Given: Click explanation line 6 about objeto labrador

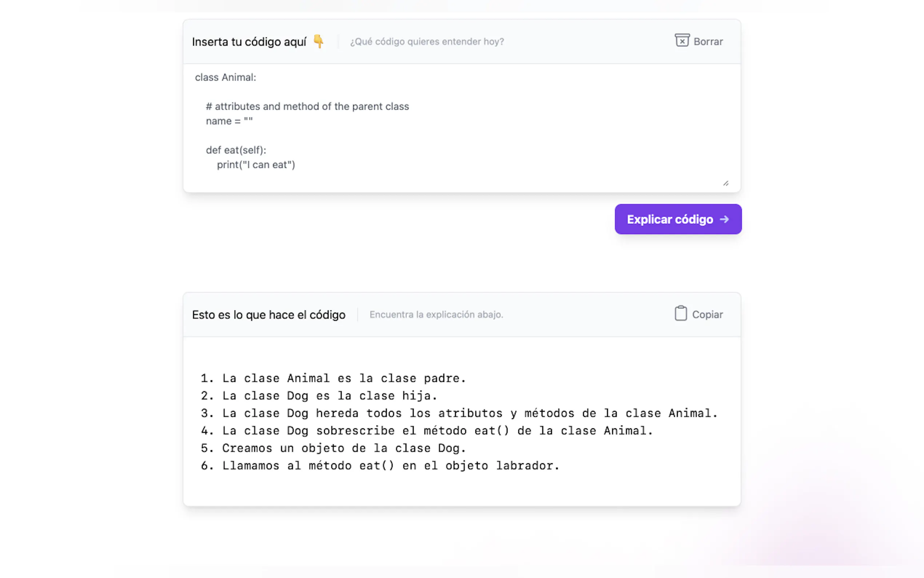Looking at the screenshot, I should [x=380, y=466].
